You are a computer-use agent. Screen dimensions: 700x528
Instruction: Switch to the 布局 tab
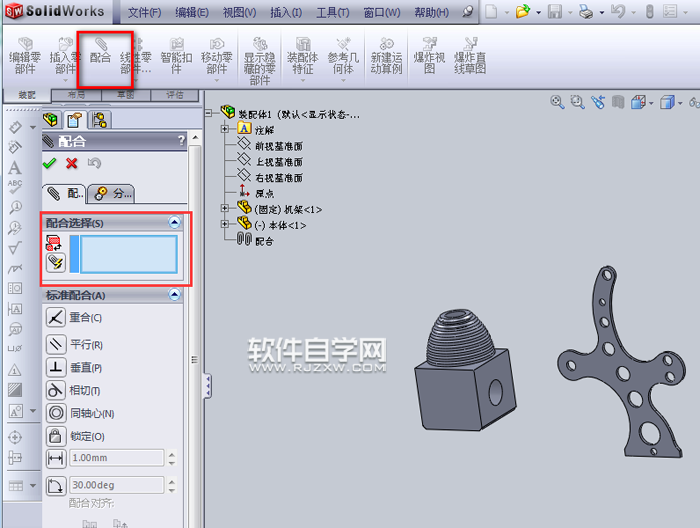click(76, 95)
